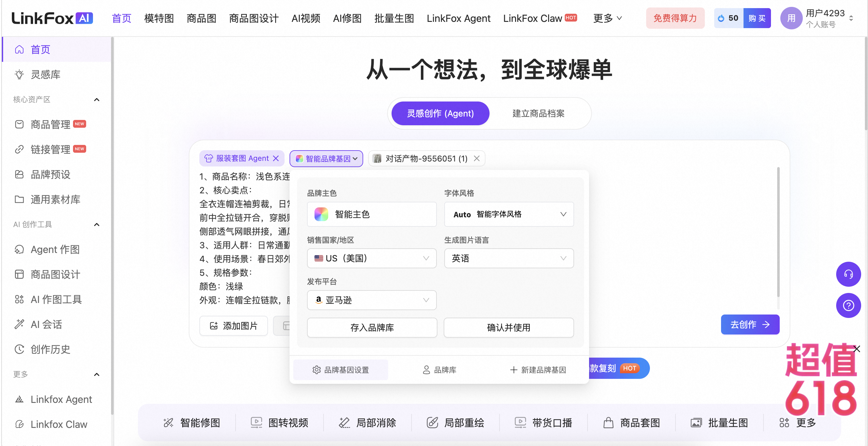
Task: Open the LinkFox AI logo home link
Action: click(52, 18)
